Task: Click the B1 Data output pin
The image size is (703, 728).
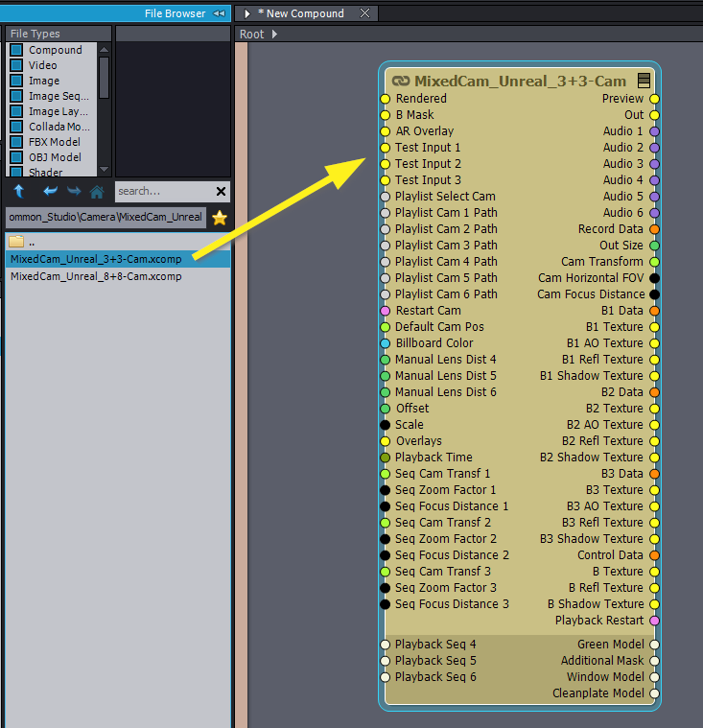Action: point(654,311)
